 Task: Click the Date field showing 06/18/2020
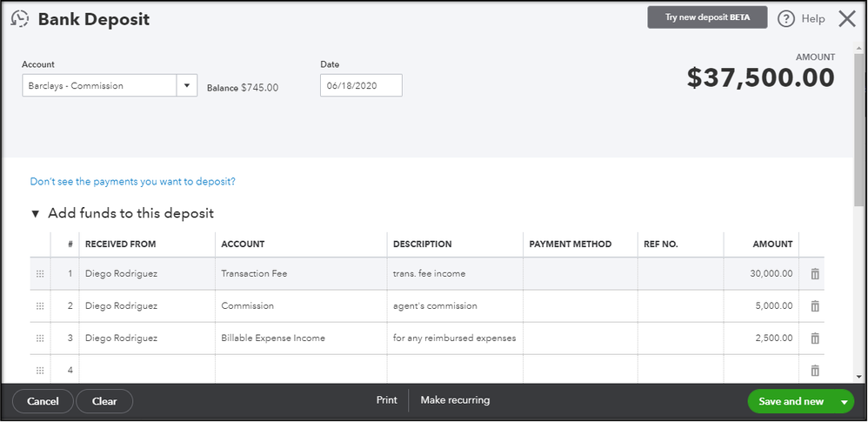coord(361,85)
